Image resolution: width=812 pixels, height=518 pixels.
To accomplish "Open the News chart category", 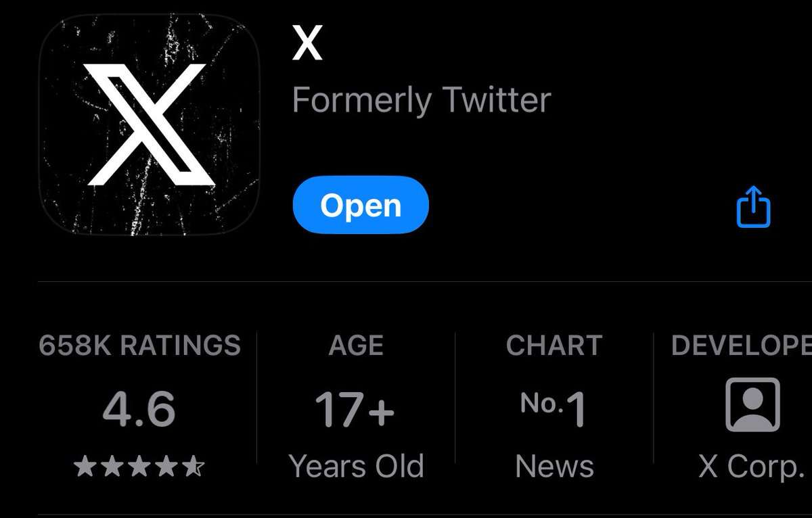I will coord(554,465).
